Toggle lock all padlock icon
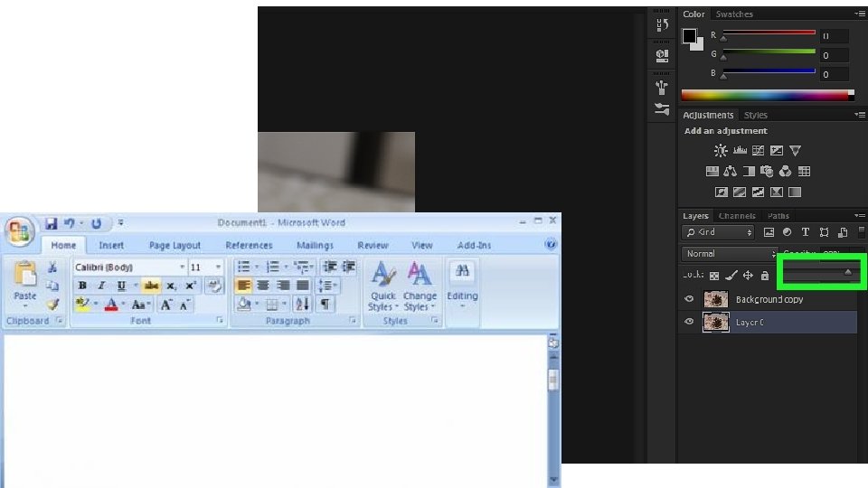The width and height of the screenshot is (868, 488). click(765, 275)
